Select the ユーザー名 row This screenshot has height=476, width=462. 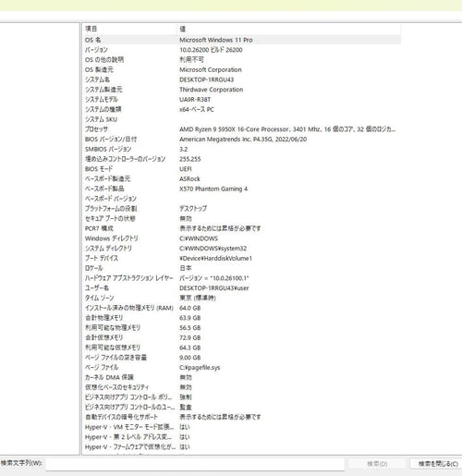click(x=241, y=287)
